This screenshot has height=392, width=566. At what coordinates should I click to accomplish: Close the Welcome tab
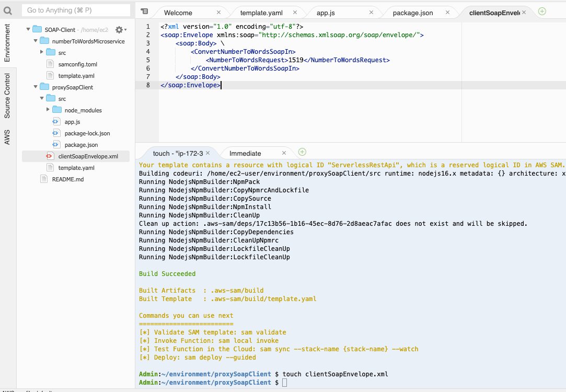[x=218, y=13]
